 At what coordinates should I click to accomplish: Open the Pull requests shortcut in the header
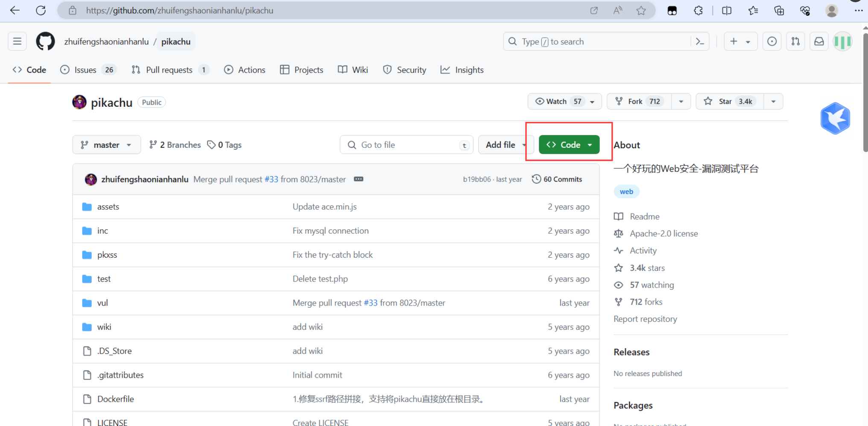pos(795,41)
